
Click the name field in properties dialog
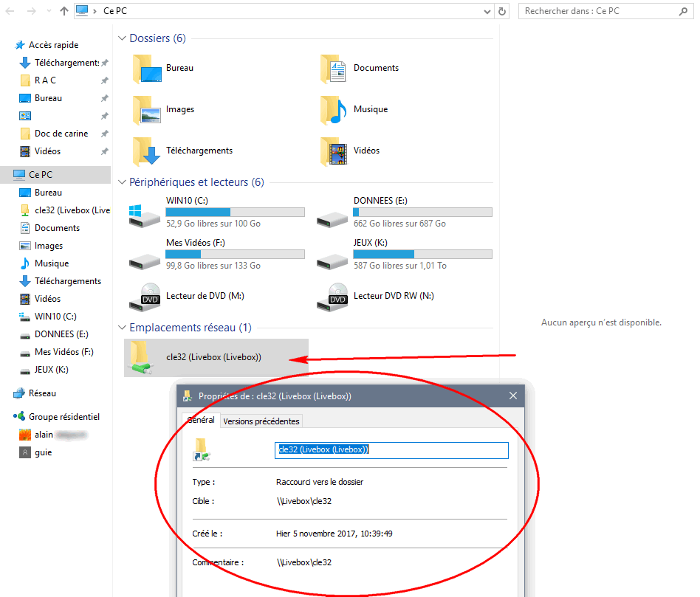391,450
